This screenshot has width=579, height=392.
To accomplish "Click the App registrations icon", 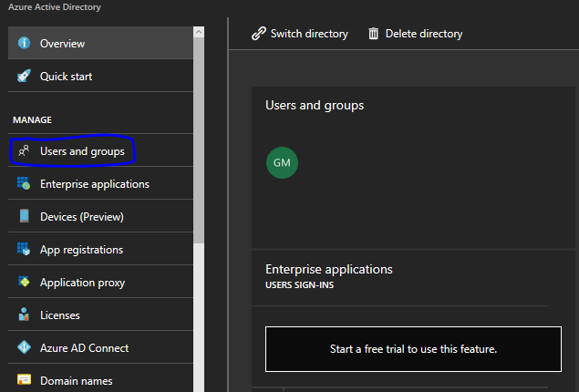I will [x=24, y=249].
